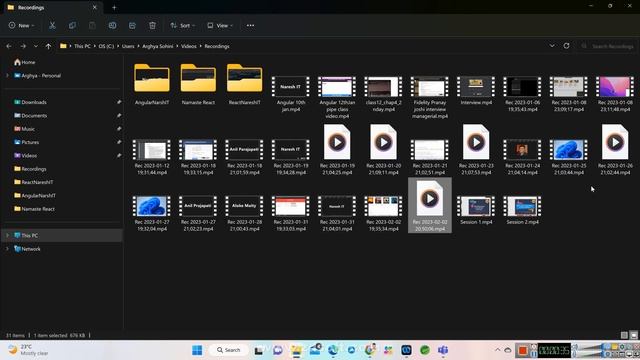Click the Search Recordings input field

[x=607, y=46]
